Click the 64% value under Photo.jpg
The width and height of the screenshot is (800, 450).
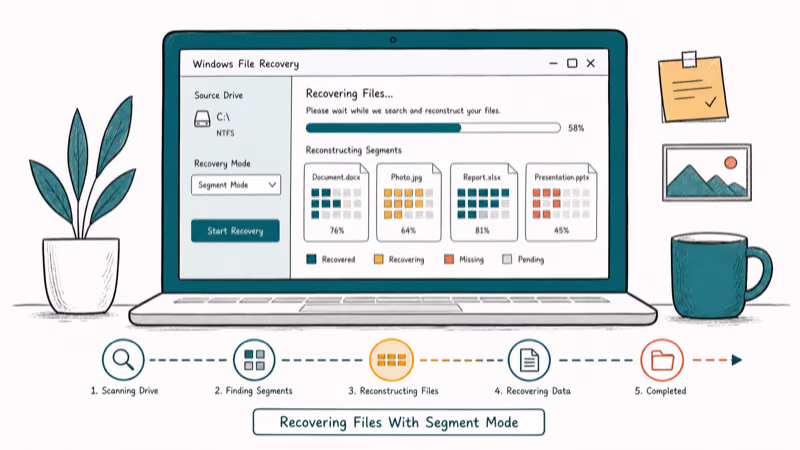pyautogui.click(x=408, y=231)
